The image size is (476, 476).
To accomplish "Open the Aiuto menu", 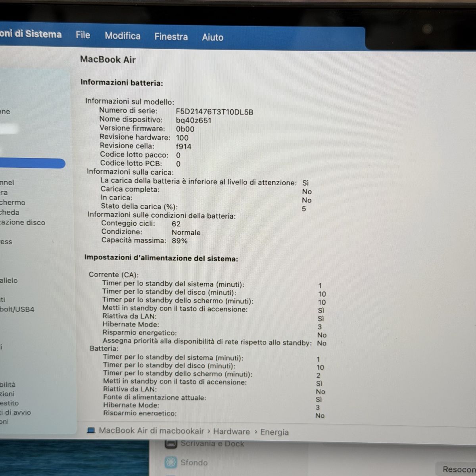I will [213, 37].
